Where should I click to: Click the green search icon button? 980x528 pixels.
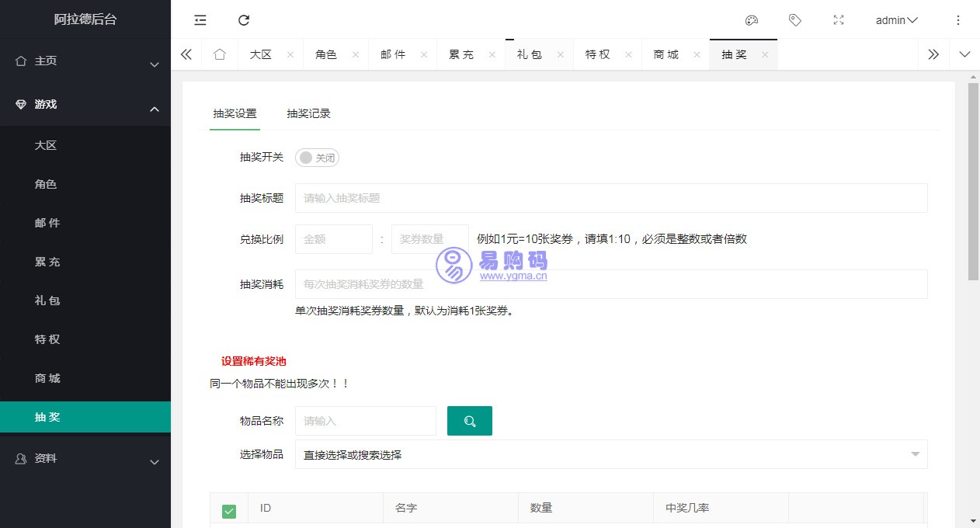[x=469, y=421]
